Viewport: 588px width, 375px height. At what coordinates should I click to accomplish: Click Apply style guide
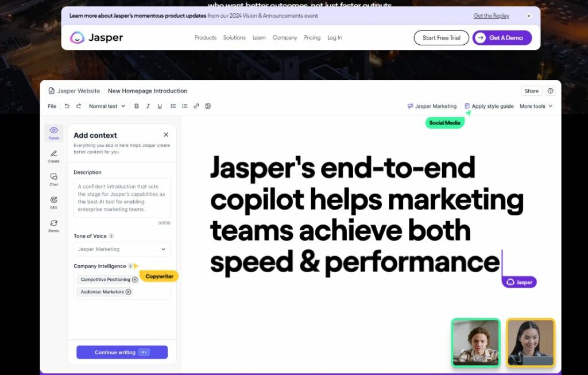(489, 106)
